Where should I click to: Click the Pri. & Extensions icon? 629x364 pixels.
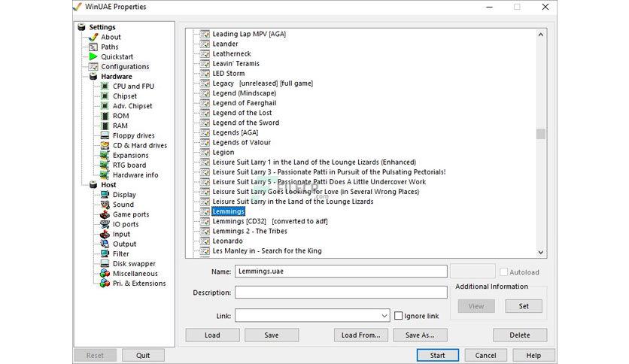coord(105,284)
